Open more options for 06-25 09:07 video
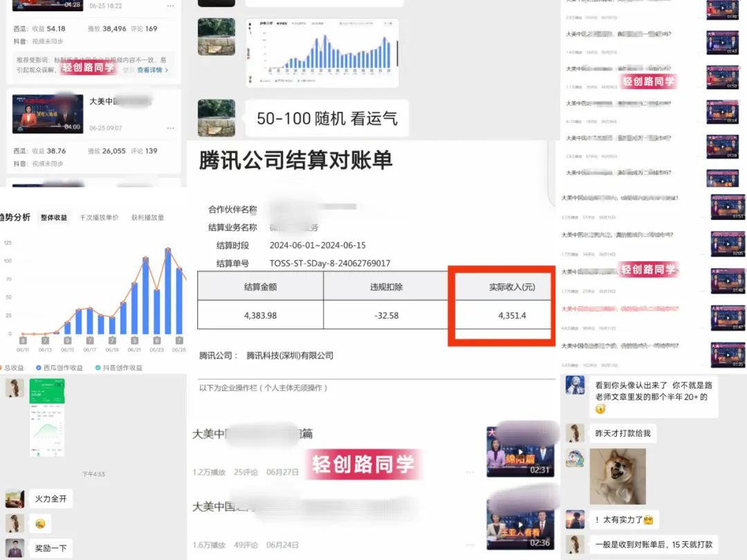Image resolution: width=747 pixels, height=560 pixels. [170, 128]
